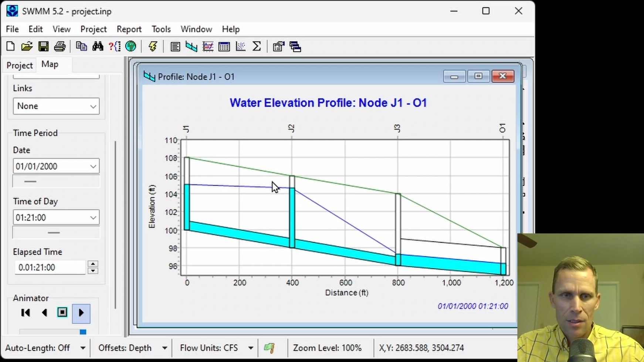Click the Query map toolbar icon
The width and height of the screenshot is (644, 362).
point(115,47)
